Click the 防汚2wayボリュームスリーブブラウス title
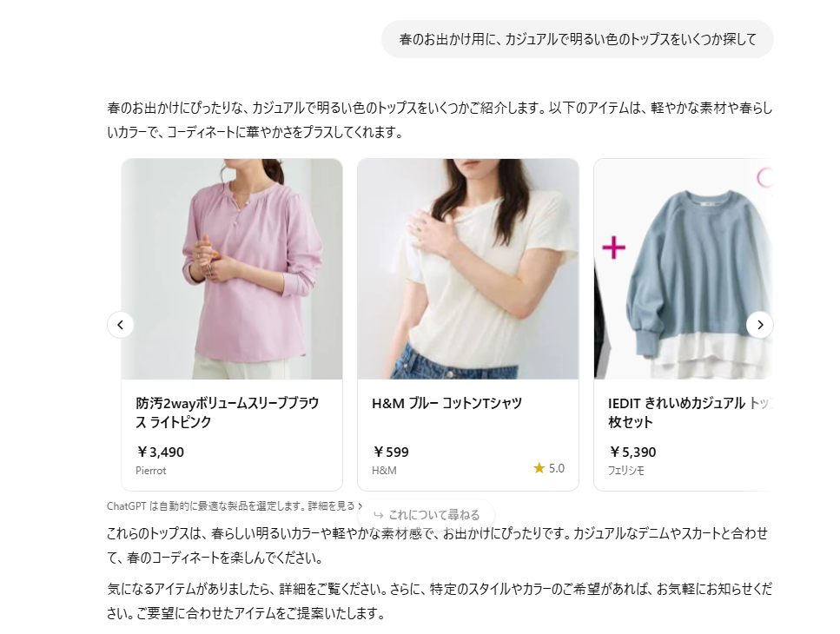Screen dimensions: 840x634 (x=228, y=413)
